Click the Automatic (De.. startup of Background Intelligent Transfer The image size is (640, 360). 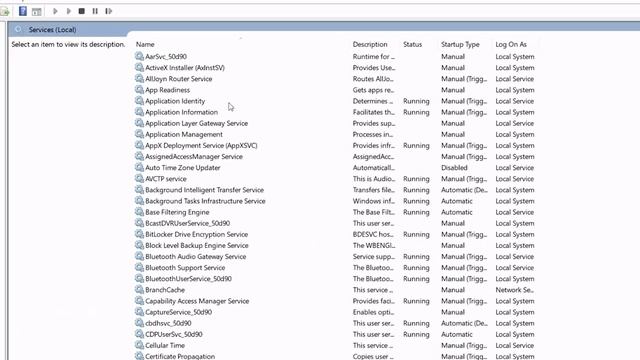tap(464, 190)
